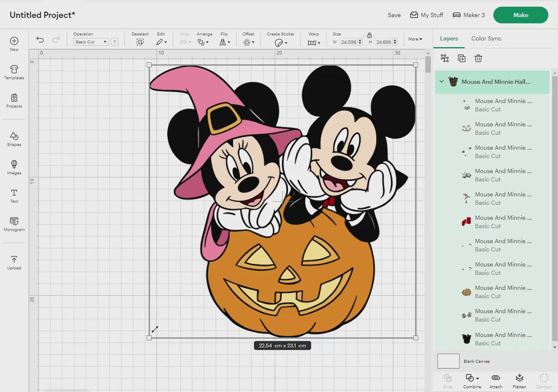Click the Flatten tool
Viewport: 558px width, 392px height.
(x=520, y=381)
